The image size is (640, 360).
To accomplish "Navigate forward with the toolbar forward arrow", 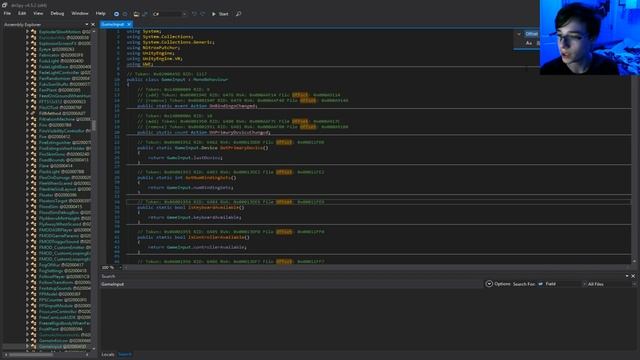I will tap(125, 14).
